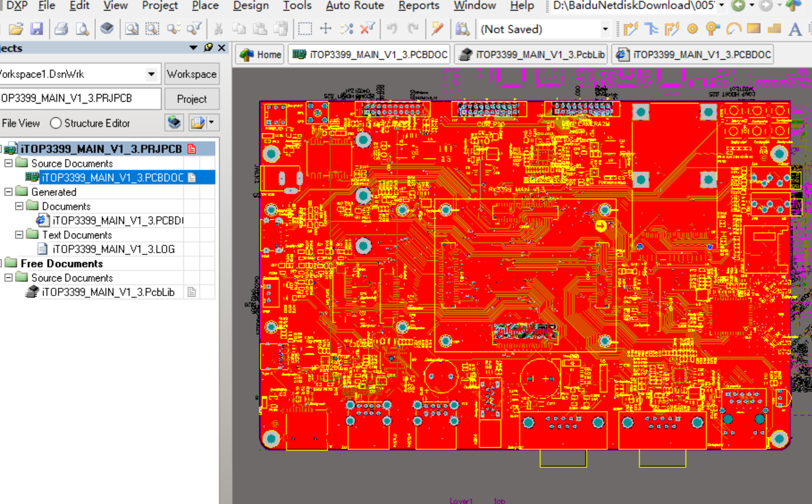This screenshot has width=812, height=504.
Task: Start interactive routing
Action: [630, 29]
